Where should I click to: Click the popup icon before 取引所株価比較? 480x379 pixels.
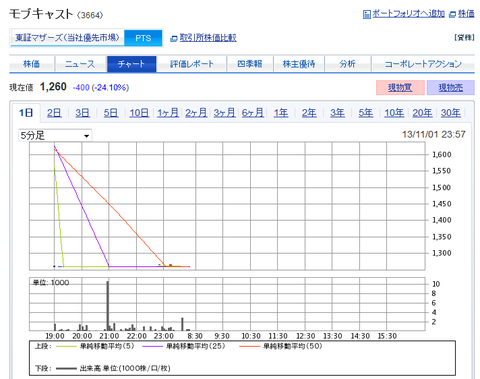point(174,39)
